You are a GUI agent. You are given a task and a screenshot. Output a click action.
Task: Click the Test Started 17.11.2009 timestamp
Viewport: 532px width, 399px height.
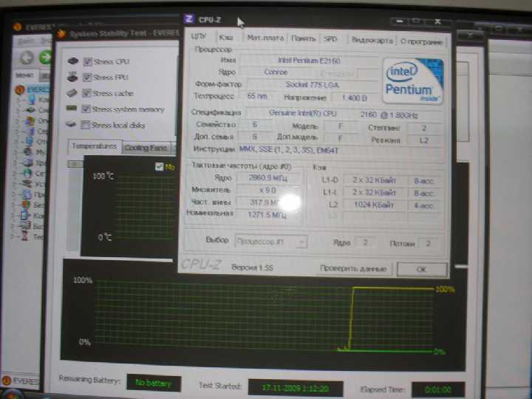295,388
